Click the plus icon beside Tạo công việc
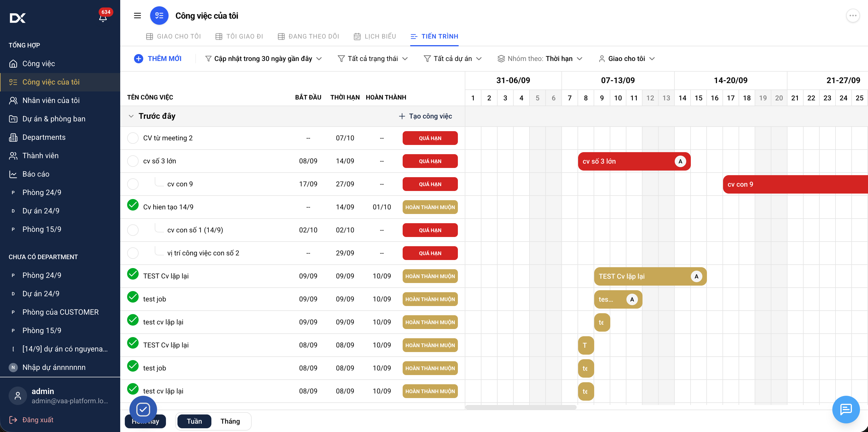The width and height of the screenshot is (868, 432). (x=402, y=116)
